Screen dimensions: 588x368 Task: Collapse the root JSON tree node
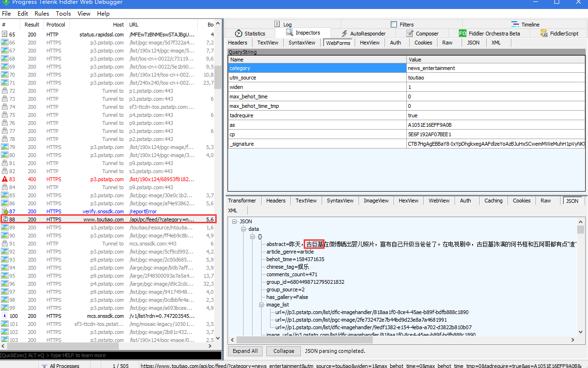235,221
